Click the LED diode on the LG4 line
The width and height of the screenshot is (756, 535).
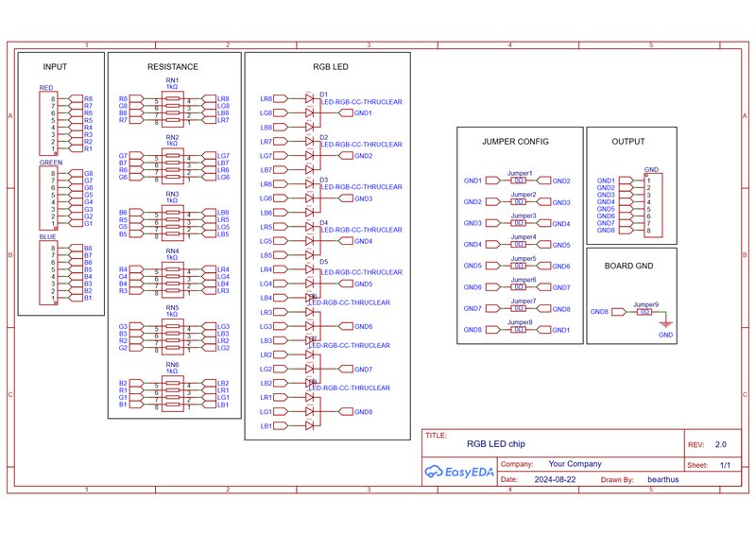(x=310, y=284)
